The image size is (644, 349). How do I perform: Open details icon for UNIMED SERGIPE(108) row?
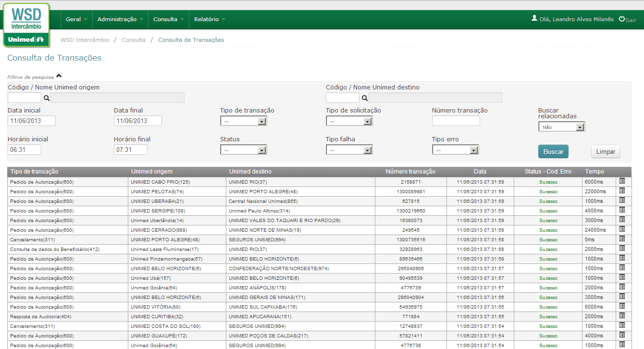pyautogui.click(x=622, y=210)
